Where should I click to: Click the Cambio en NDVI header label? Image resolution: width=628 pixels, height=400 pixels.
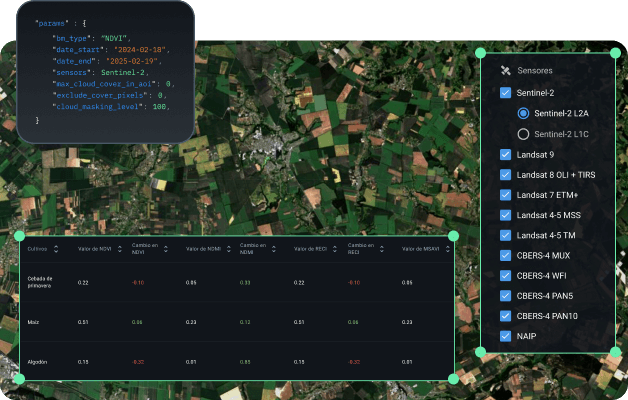click(x=145, y=249)
